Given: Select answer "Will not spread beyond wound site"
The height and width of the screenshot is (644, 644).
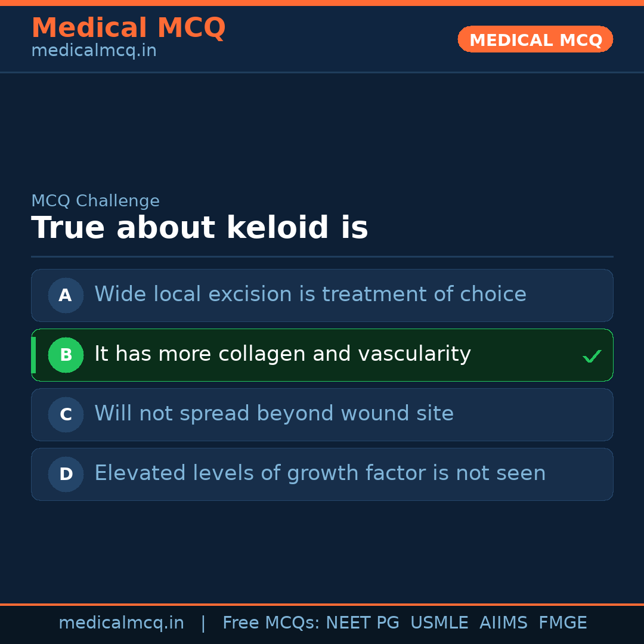Looking at the screenshot, I should click(x=274, y=414).
